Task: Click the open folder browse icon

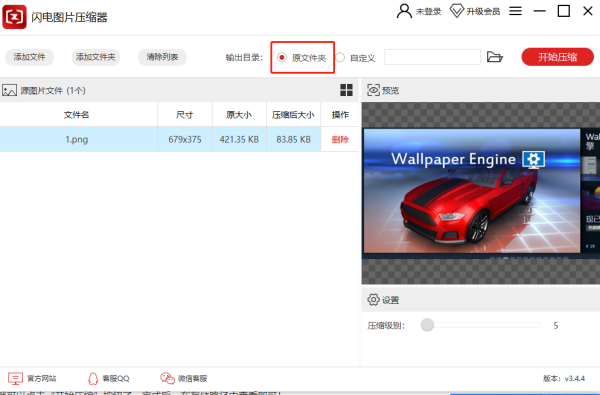Action: tap(494, 57)
